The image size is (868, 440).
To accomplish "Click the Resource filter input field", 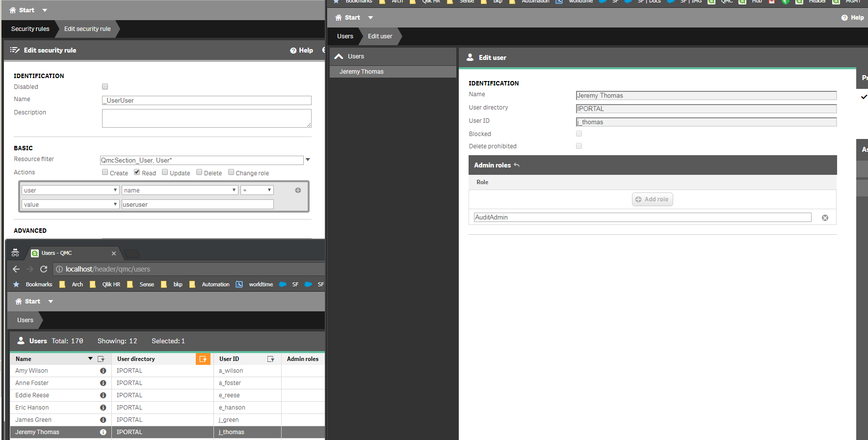I will (202, 160).
